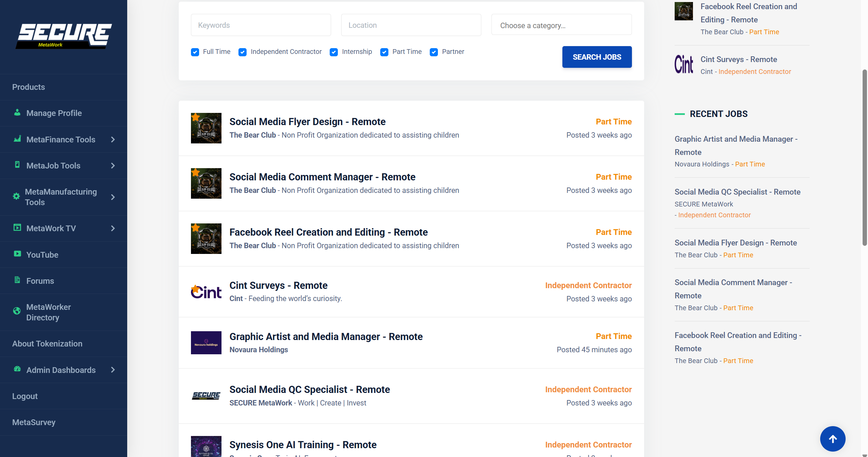
Task: Expand the MetaFinance Tools submenu chevron
Action: click(x=113, y=139)
